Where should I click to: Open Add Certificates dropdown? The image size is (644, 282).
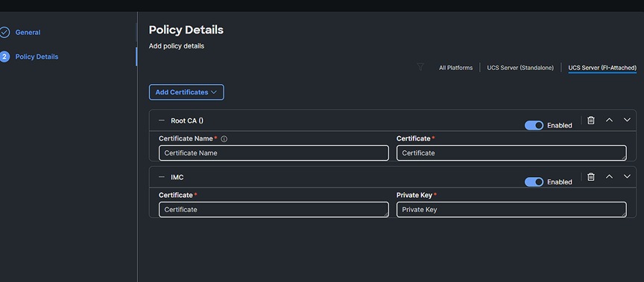click(x=186, y=92)
